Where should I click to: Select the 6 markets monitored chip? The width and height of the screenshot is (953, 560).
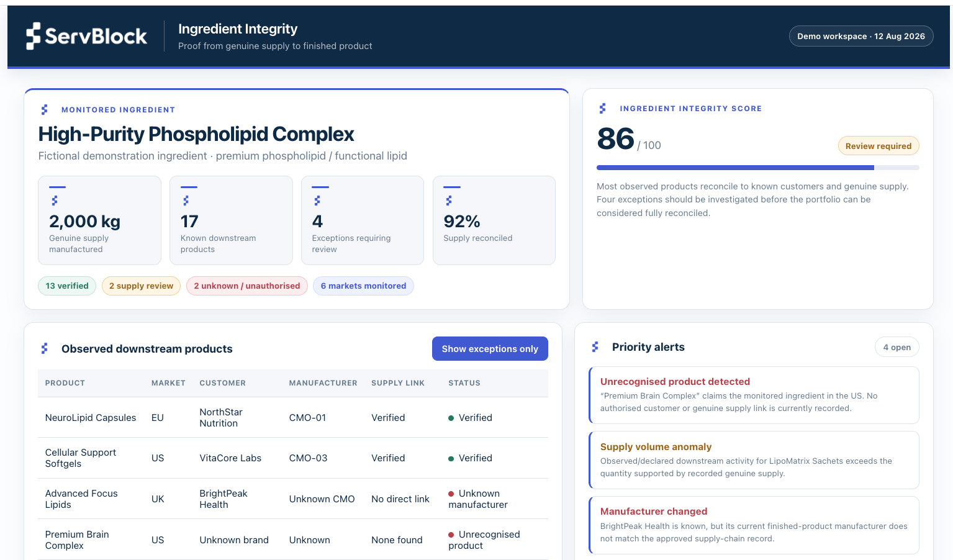tap(363, 286)
